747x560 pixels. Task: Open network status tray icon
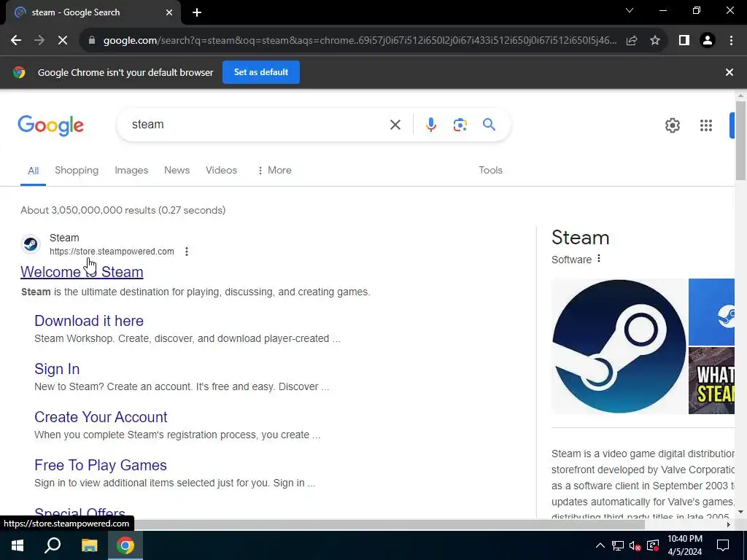pos(617,545)
